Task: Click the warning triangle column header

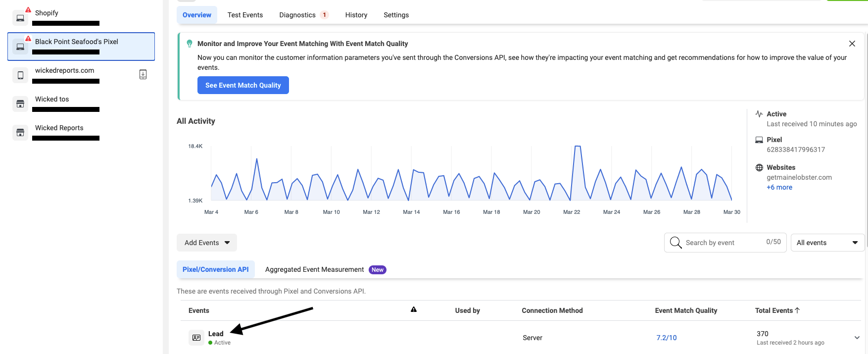Action: [x=414, y=309]
